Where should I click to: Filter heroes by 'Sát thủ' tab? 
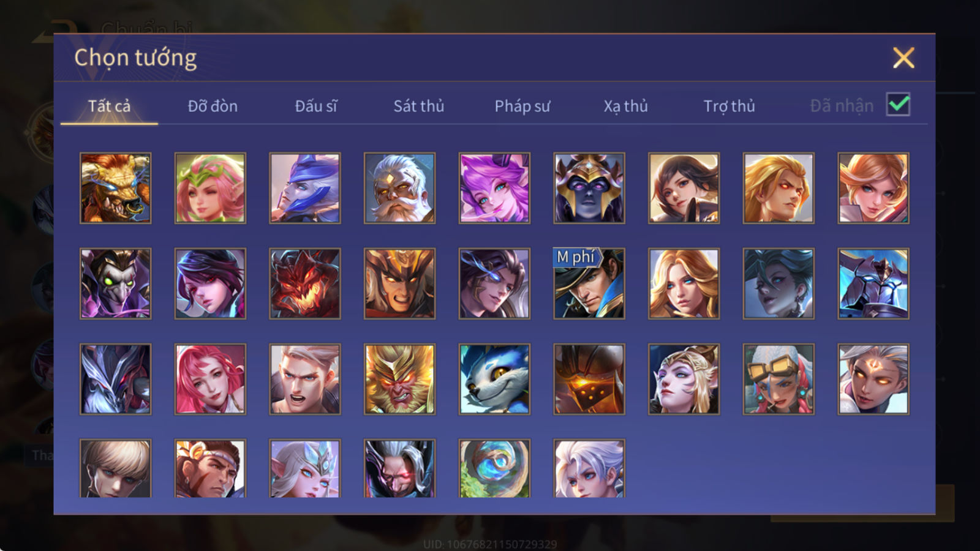coord(419,106)
